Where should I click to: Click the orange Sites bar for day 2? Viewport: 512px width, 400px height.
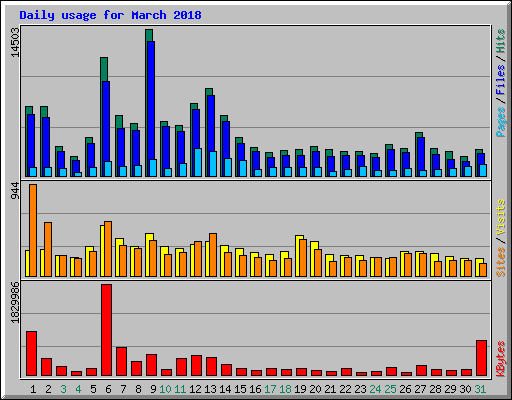coord(48,249)
